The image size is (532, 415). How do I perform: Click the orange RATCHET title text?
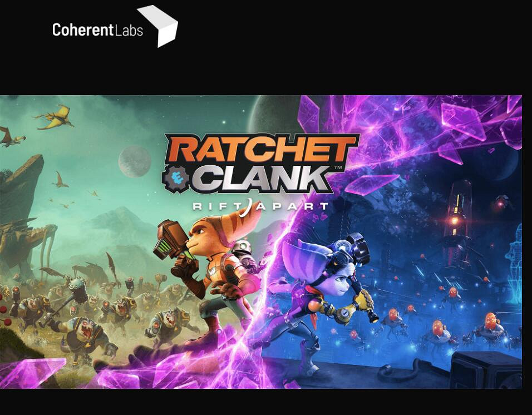point(262,149)
